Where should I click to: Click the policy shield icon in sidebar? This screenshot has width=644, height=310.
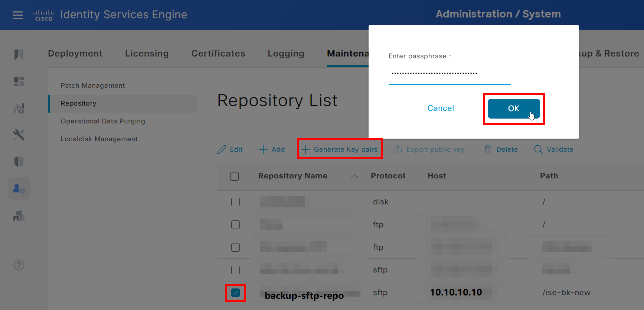(19, 162)
